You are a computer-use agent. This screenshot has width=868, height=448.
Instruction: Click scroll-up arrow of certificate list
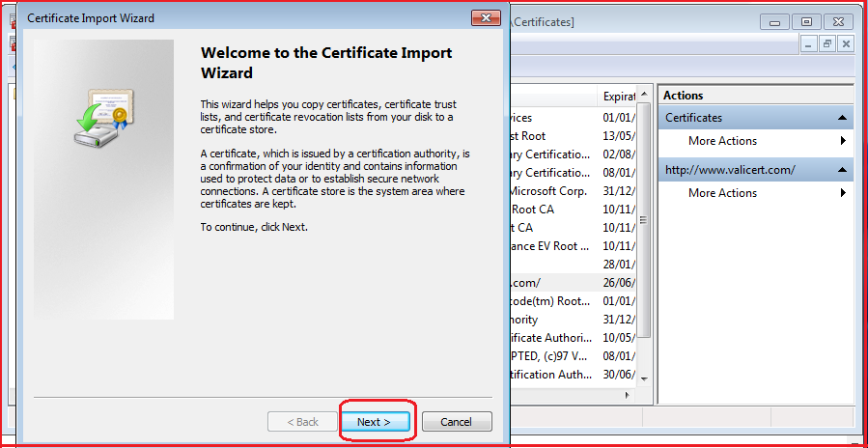(x=644, y=96)
